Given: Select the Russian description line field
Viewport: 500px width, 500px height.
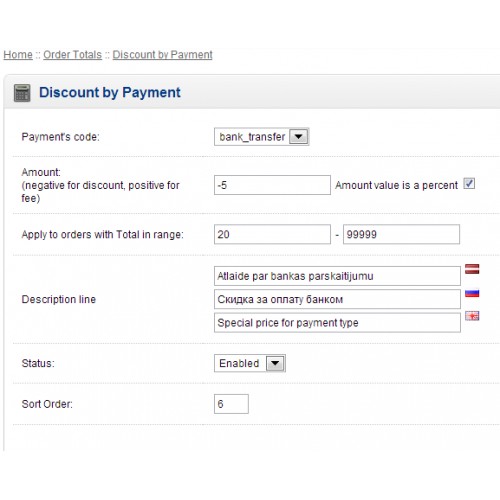Looking at the screenshot, I should [x=337, y=299].
